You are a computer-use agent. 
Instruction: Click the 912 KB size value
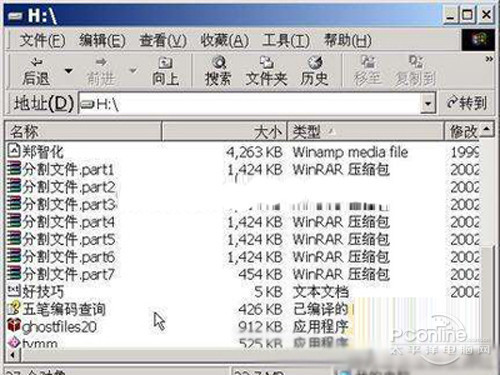coord(261,327)
